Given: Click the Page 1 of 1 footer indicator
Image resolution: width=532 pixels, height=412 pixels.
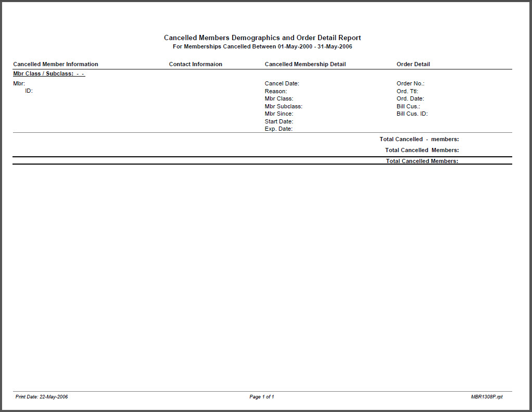Looking at the screenshot, I should click(262, 397).
